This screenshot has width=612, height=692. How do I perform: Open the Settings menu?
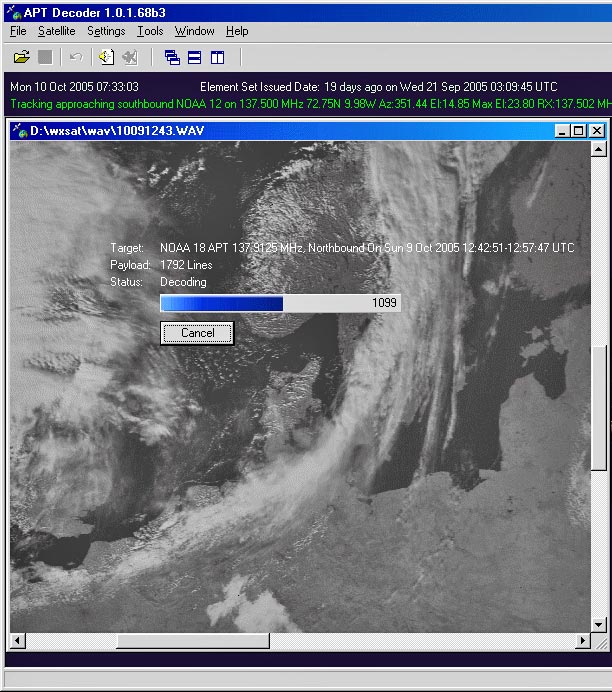tap(106, 31)
